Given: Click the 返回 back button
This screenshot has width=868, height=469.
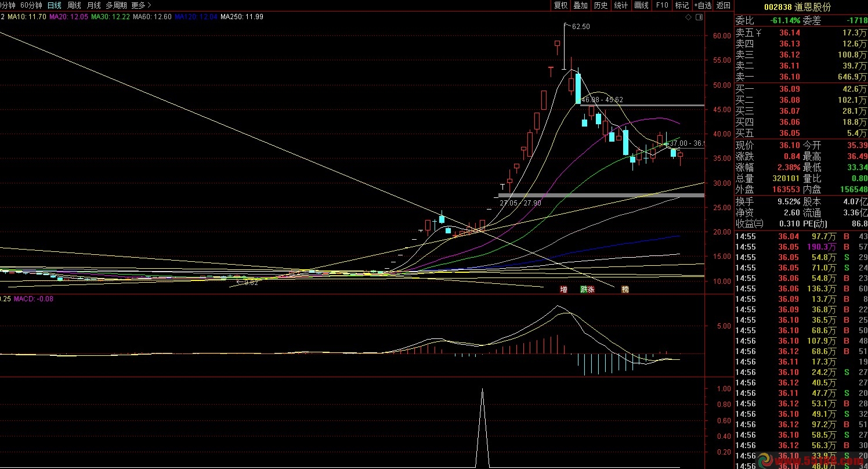Looking at the screenshot, I should pos(723,5).
